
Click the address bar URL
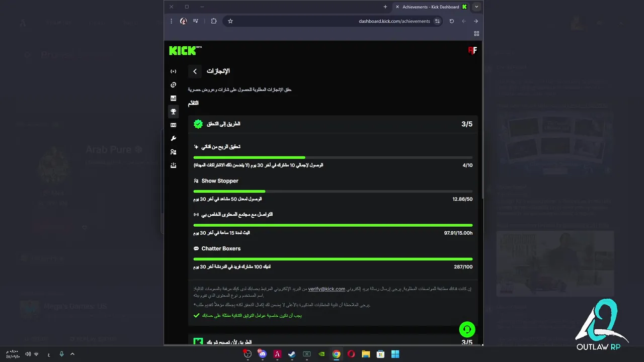(394, 21)
